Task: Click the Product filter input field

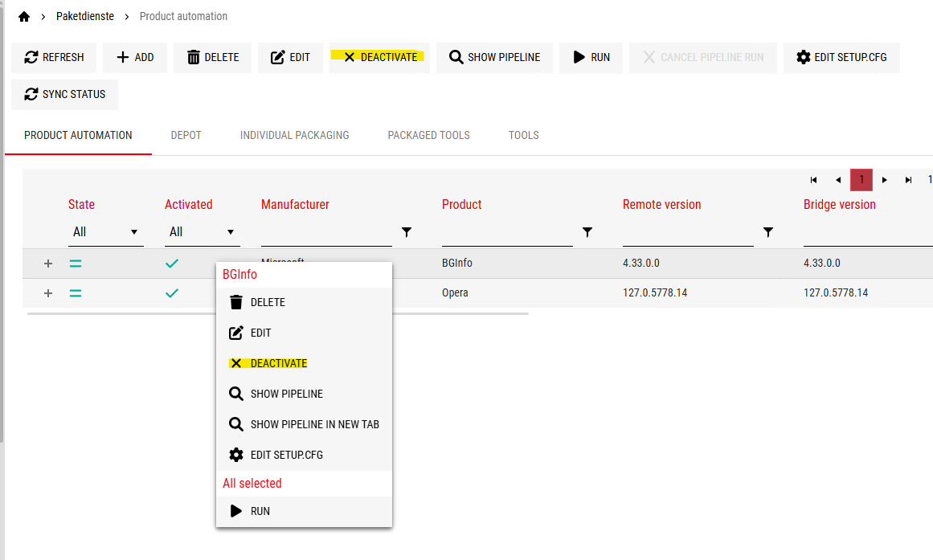Action: click(506, 233)
